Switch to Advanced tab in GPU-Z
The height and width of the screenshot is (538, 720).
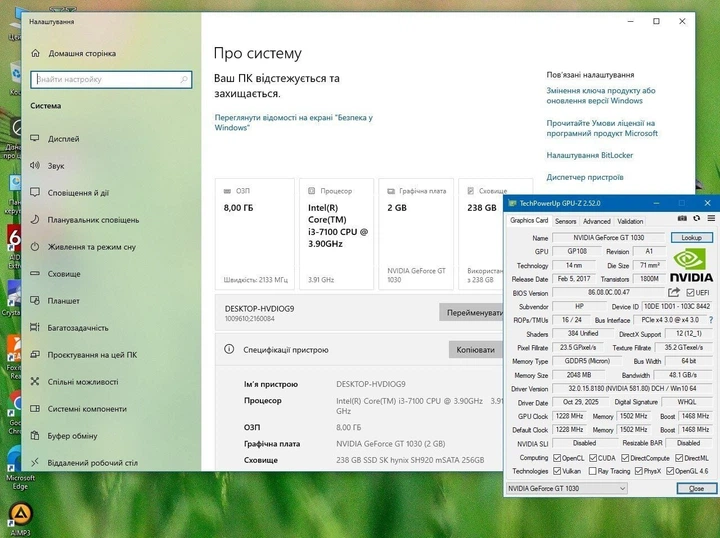pyautogui.click(x=596, y=221)
